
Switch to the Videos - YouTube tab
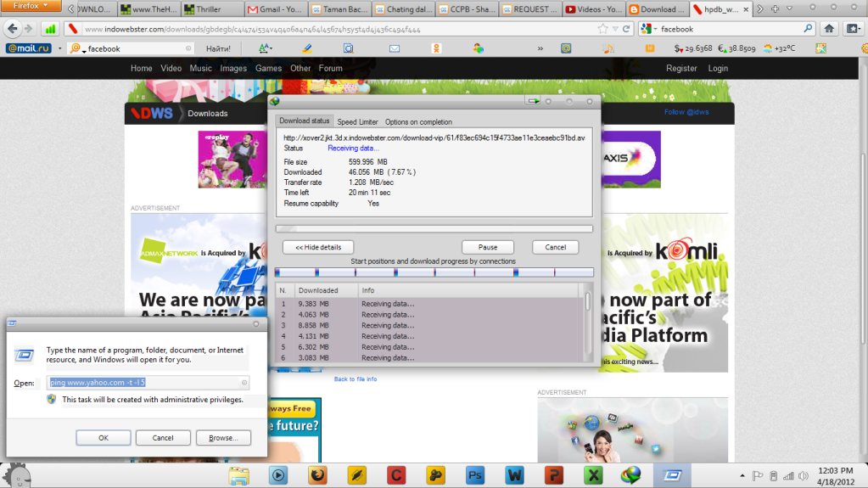[593, 9]
